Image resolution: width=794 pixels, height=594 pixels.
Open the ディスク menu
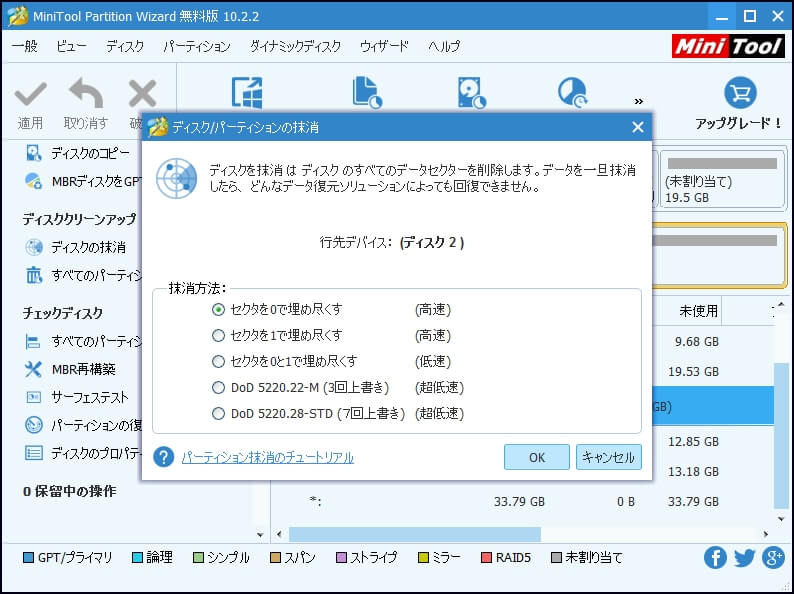pos(125,46)
